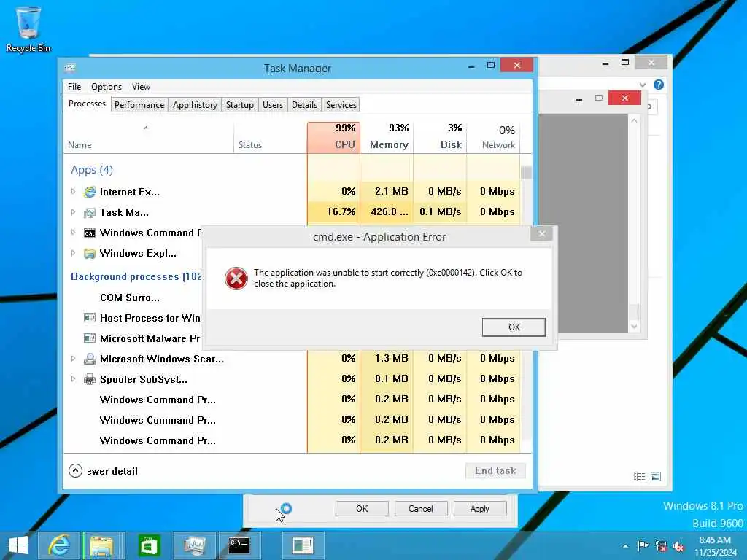This screenshot has width=747, height=560.
Task: Switch to large icons view in Explorer window
Action: click(656, 477)
